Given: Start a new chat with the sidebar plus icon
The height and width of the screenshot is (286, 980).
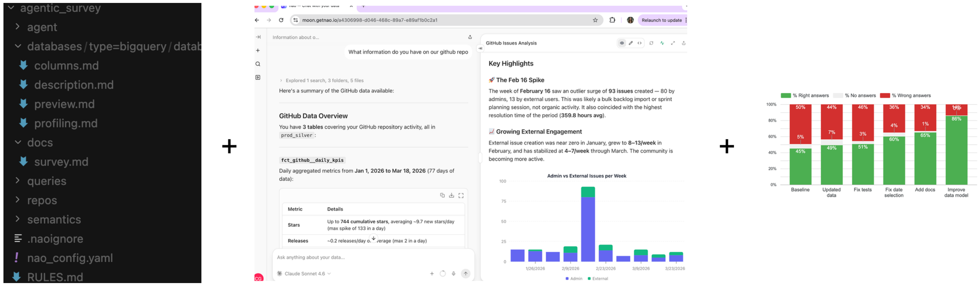Looking at the screenshot, I should click(x=258, y=50).
